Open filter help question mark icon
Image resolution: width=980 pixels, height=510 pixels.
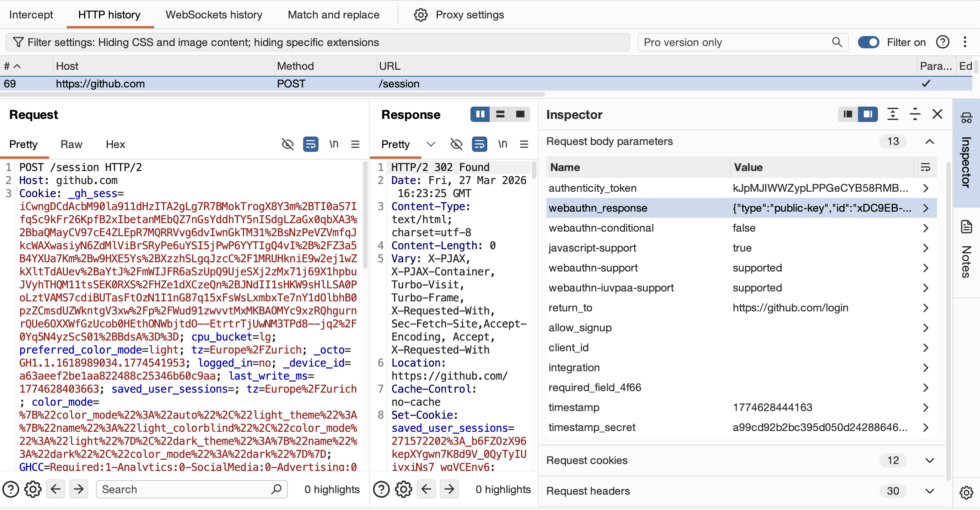pos(943,42)
